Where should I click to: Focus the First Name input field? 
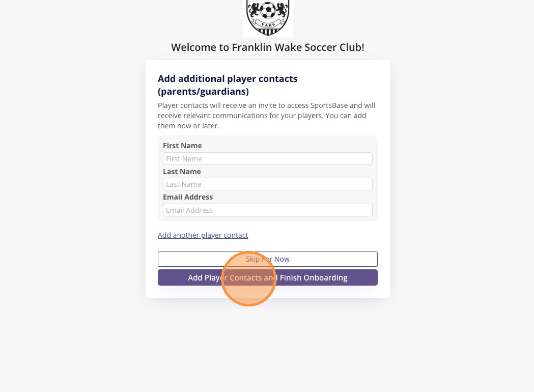(x=267, y=159)
